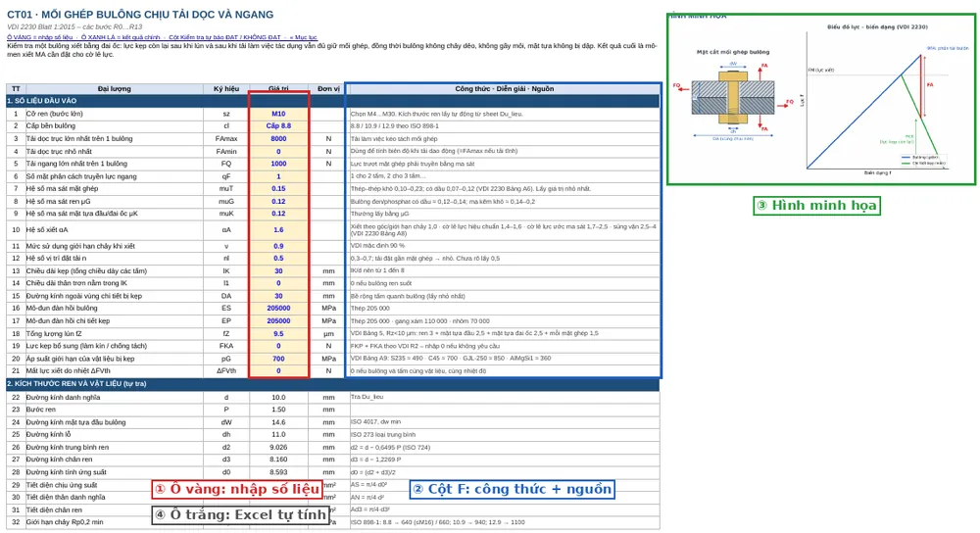Viewport: 980px width, 533px height.
Task: Click the DA outer diameter value cell
Action: [x=278, y=296]
